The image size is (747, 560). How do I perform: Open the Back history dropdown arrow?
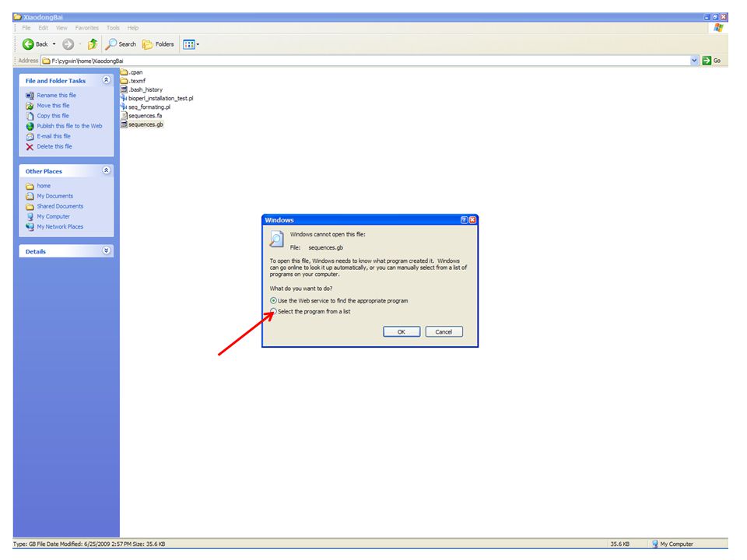click(54, 44)
